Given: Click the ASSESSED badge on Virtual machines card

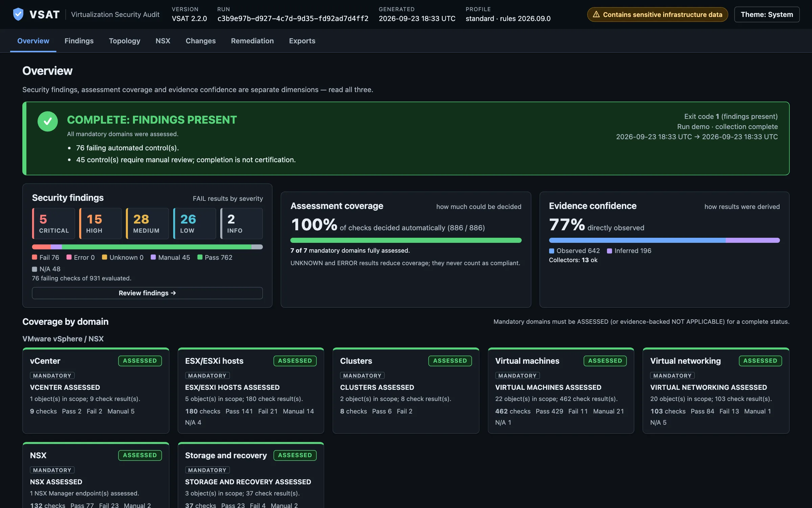Looking at the screenshot, I should coord(605,361).
